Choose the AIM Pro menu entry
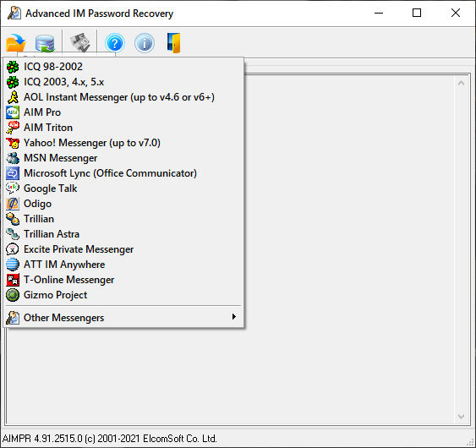The width and height of the screenshot is (476, 448). (123, 112)
